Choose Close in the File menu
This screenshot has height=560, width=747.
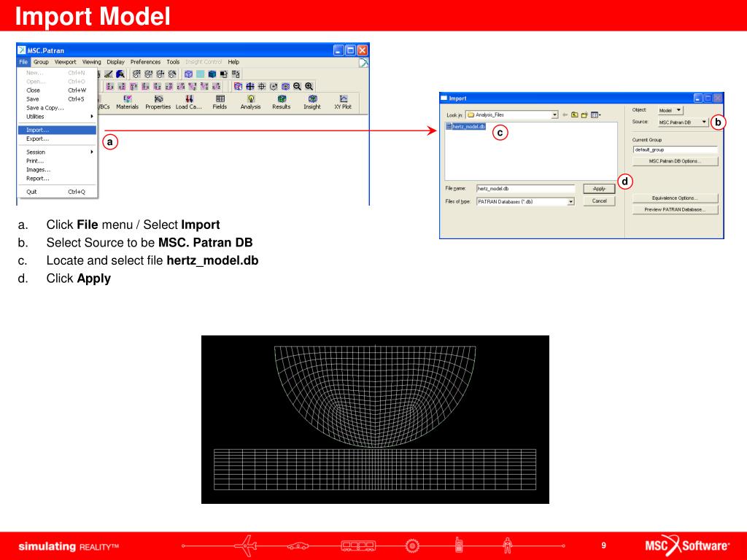point(57,90)
